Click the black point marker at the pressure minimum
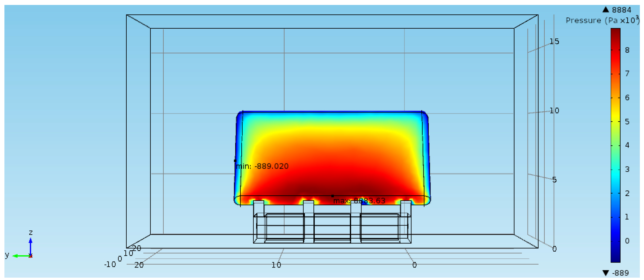The height and width of the screenshot is (280, 644). pos(235,161)
